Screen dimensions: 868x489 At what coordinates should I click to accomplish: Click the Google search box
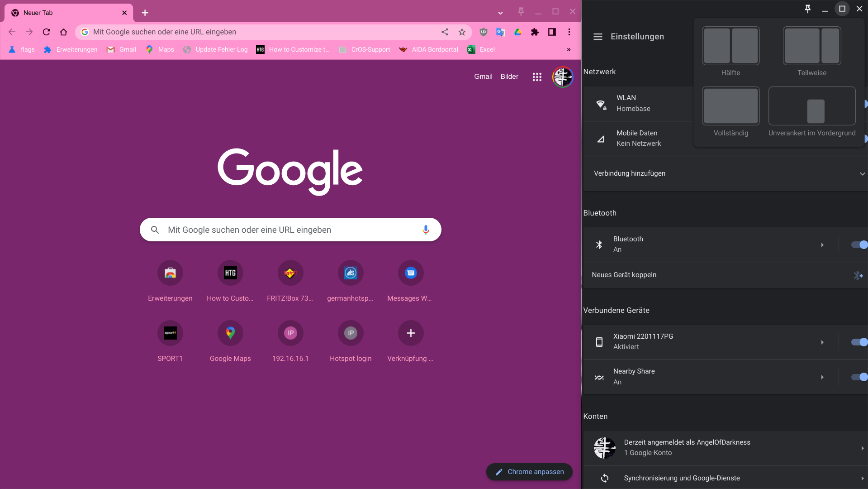pos(289,230)
